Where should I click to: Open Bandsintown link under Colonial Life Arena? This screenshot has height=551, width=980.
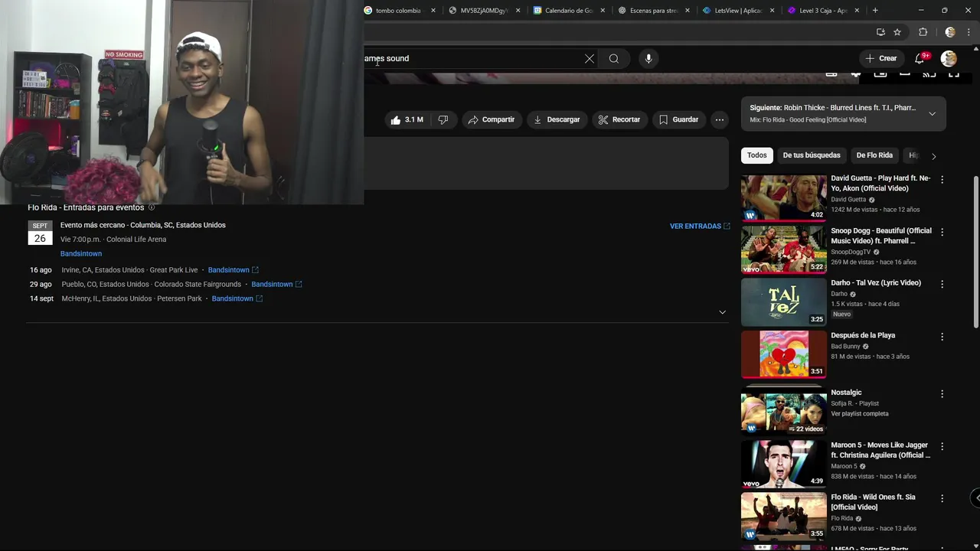click(x=81, y=254)
